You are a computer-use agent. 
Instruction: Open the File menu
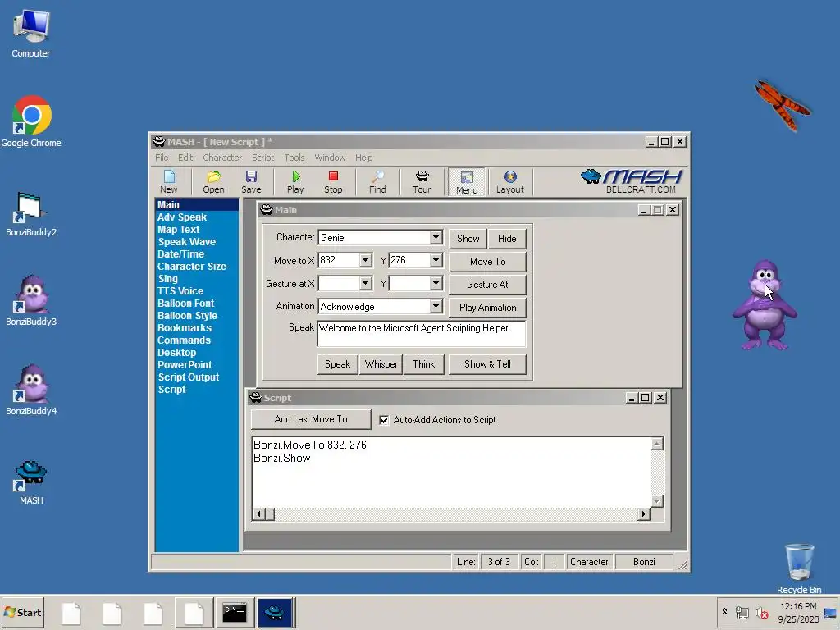point(162,157)
